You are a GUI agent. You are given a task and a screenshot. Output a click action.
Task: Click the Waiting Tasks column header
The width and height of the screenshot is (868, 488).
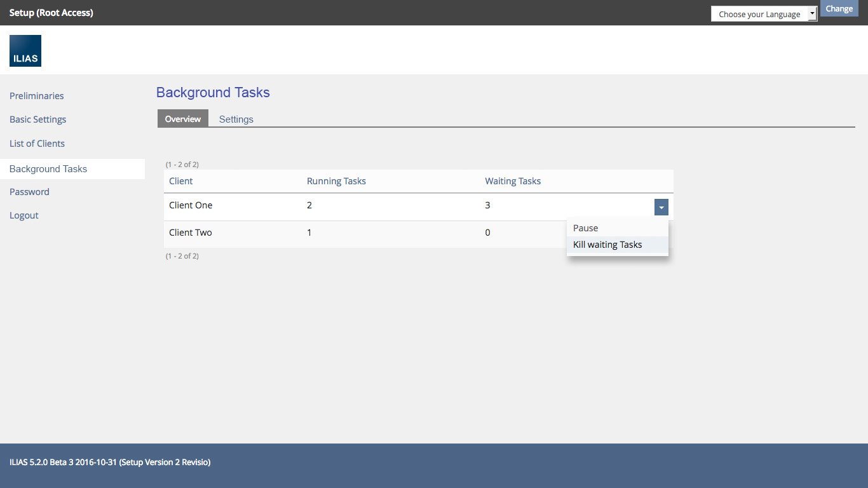[x=513, y=181]
